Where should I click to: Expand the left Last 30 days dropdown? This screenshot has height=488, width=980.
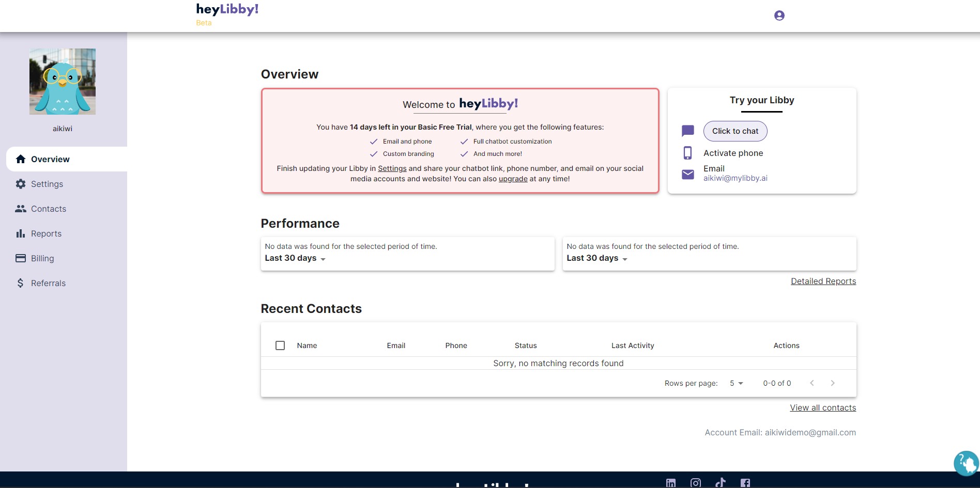pyautogui.click(x=295, y=258)
